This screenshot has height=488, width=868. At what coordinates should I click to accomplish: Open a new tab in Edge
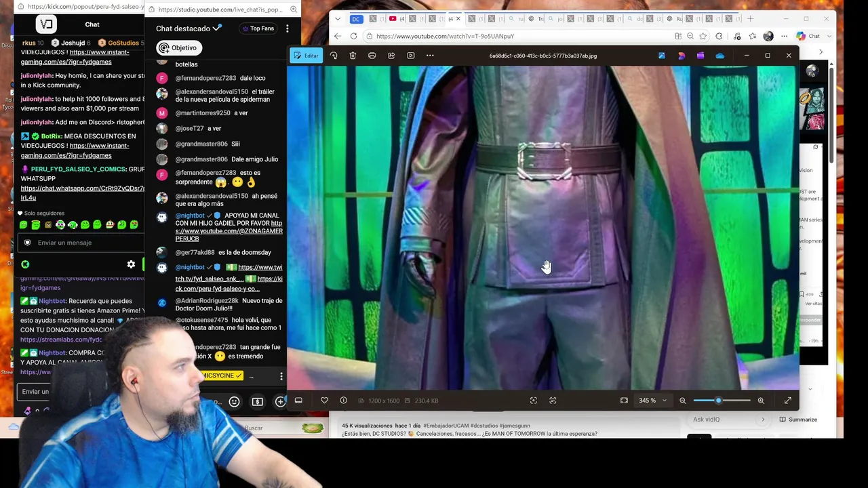pyautogui.click(x=751, y=18)
